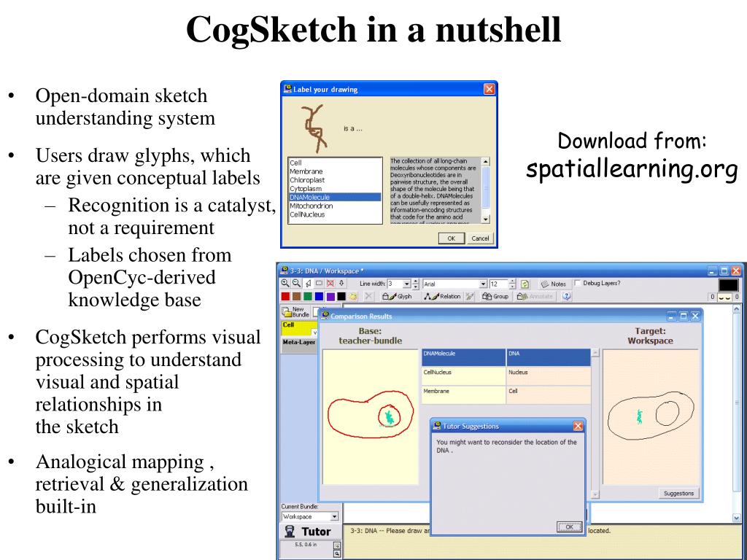The image size is (747, 560).
Task: Click the red crossed-out delete selection icon
Action: [330, 284]
